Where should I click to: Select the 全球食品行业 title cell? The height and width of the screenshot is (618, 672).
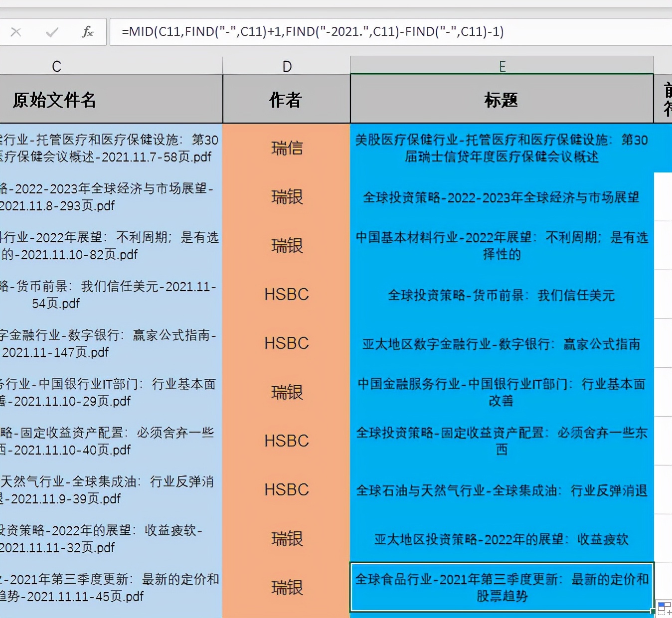click(502, 588)
